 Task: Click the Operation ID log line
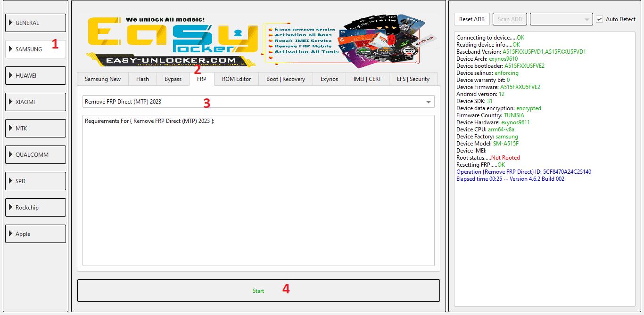pos(524,172)
